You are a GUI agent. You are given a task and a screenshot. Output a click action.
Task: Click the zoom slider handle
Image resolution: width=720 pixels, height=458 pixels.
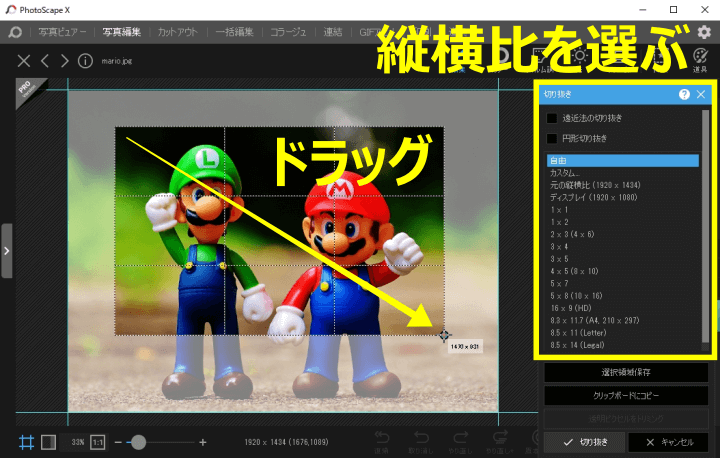pos(138,442)
